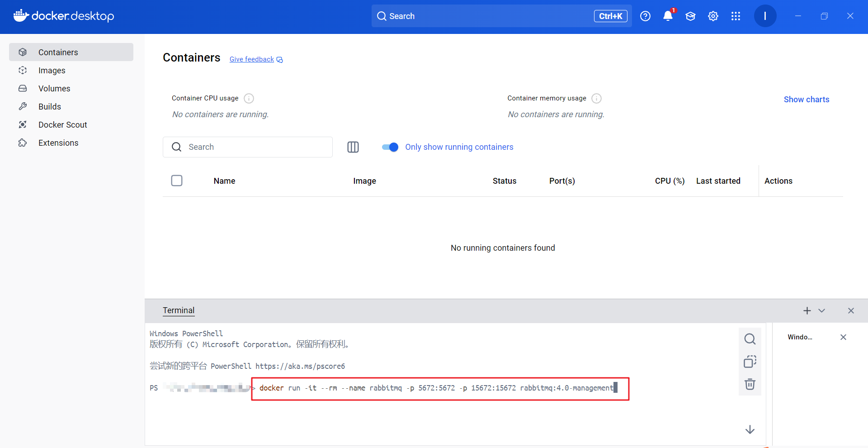Screen dimensions: 868x448
Task: Click Show charts
Action: pyautogui.click(x=807, y=100)
